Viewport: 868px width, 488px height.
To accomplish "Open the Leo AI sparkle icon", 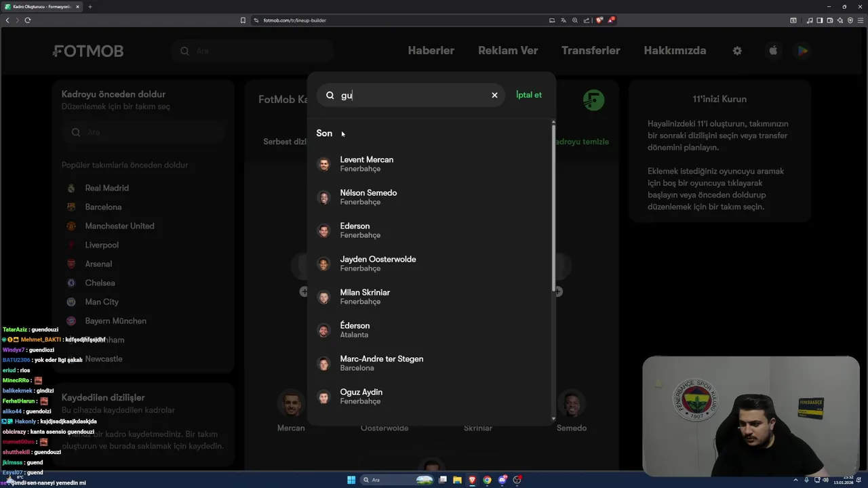I will point(840,20).
